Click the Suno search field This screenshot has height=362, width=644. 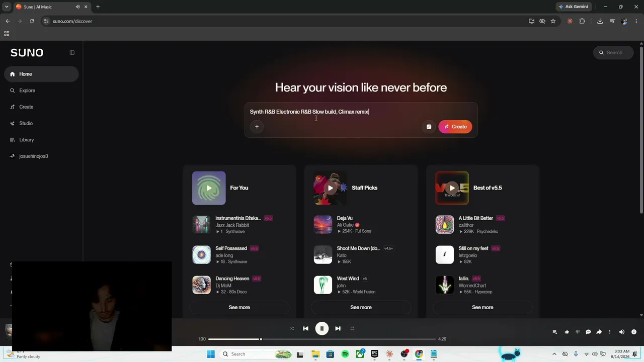pos(613,53)
